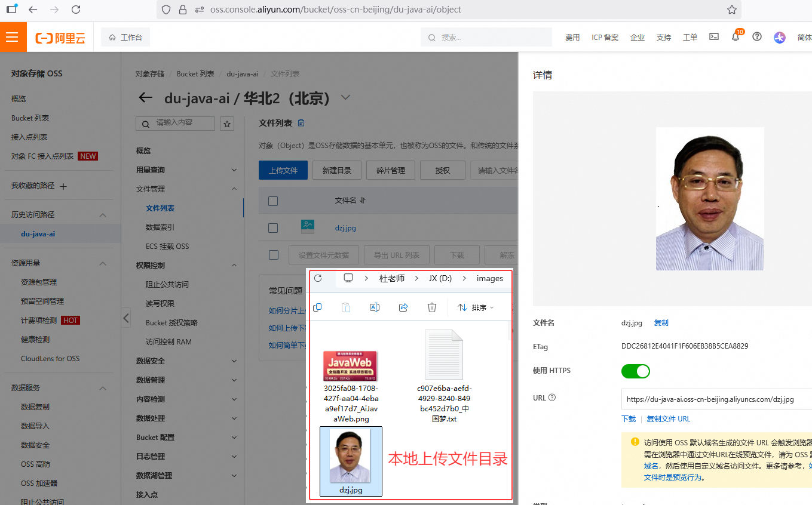The image size is (812, 505).
Task: Click the help question mark icon
Action: [x=757, y=37]
